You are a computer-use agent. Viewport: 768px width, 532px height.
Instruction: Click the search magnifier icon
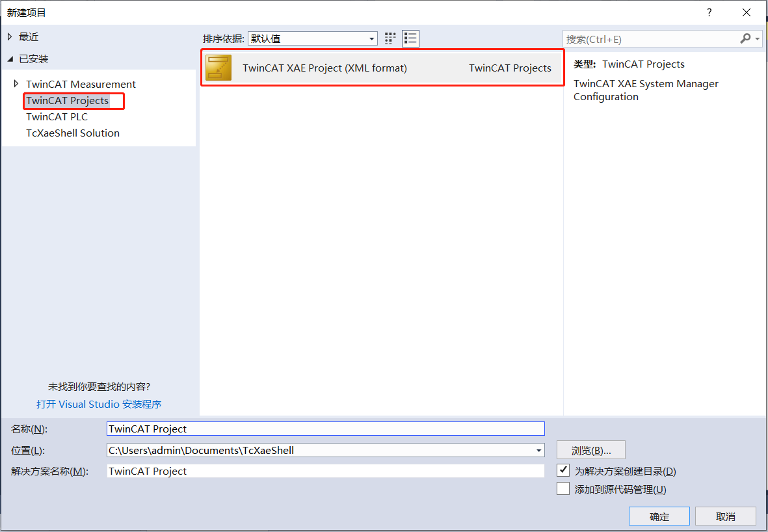(x=745, y=39)
